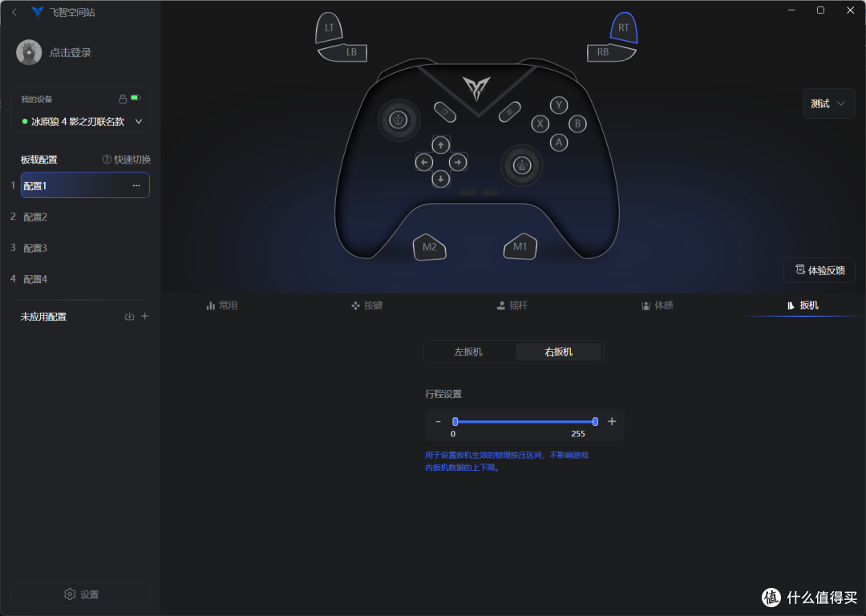This screenshot has width=866, height=616.
Task: Open 设置 settings button
Action: (x=81, y=594)
